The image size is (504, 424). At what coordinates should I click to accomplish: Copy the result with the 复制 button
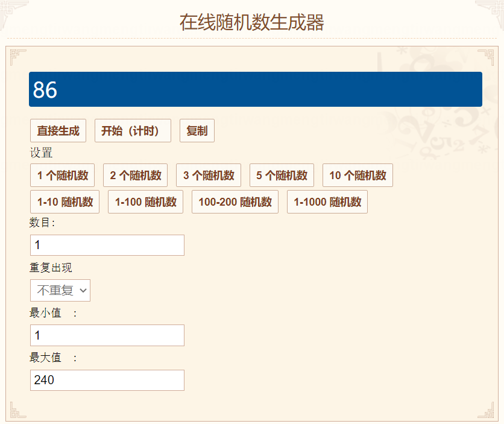[x=197, y=131]
